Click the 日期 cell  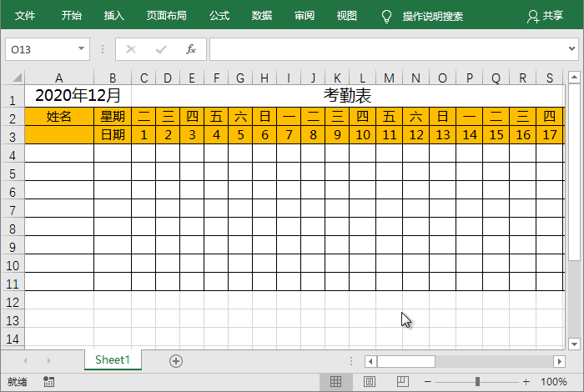coord(113,135)
